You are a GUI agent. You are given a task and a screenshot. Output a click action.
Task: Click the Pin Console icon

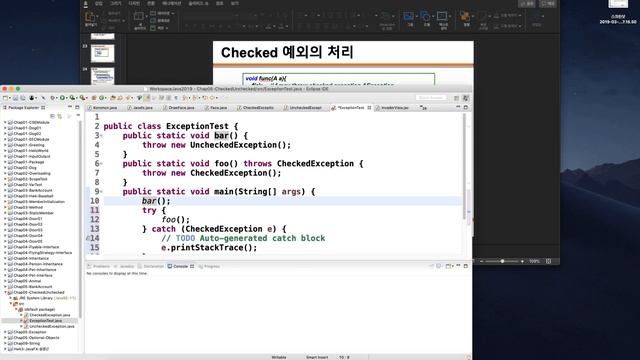tap(431, 266)
